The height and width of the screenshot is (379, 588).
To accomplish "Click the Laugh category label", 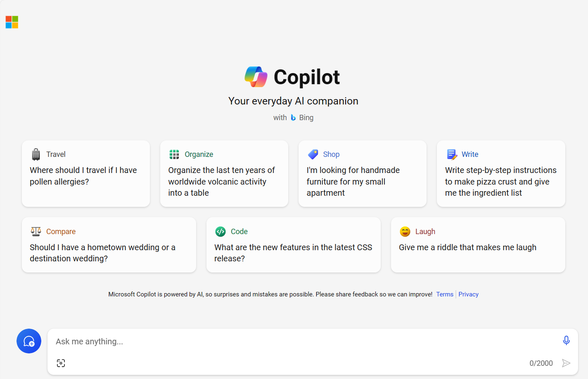I will coord(425,232).
